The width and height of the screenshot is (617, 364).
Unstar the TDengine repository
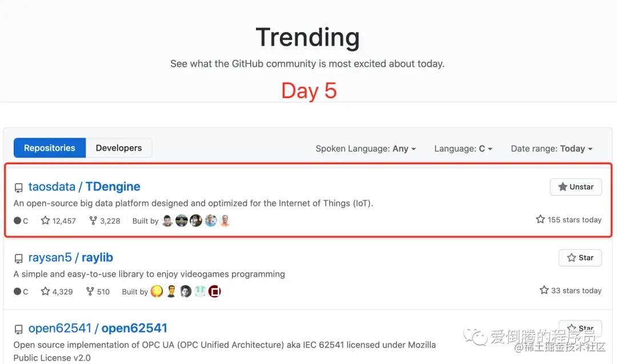pyautogui.click(x=575, y=187)
